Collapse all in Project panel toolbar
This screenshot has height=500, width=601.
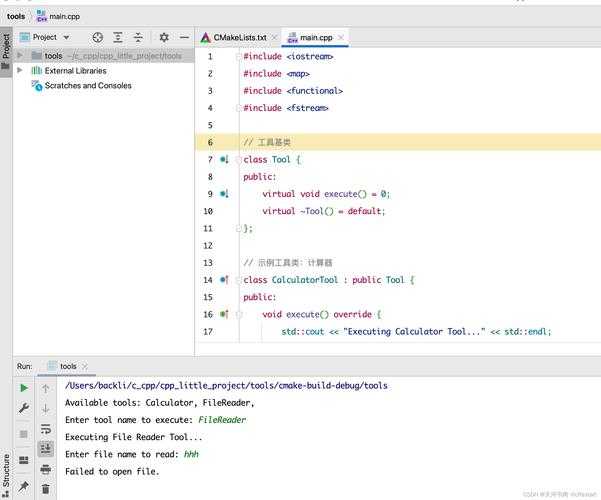[139, 37]
